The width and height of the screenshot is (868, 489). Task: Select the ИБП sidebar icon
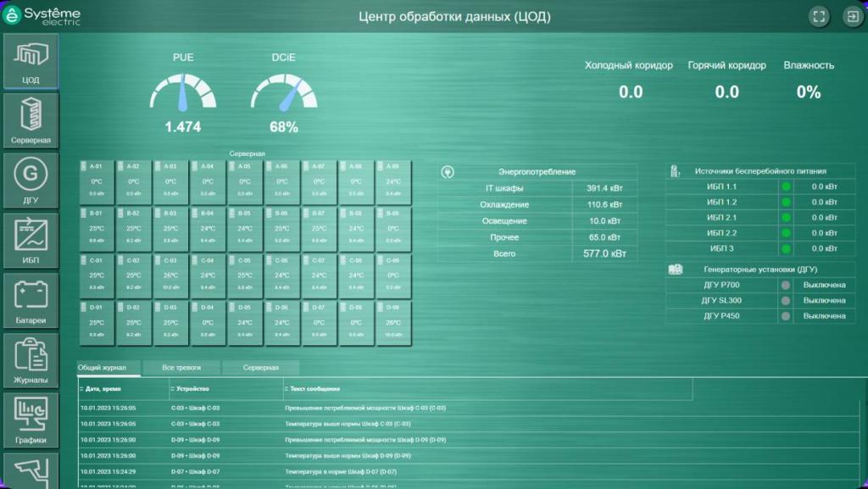point(31,240)
